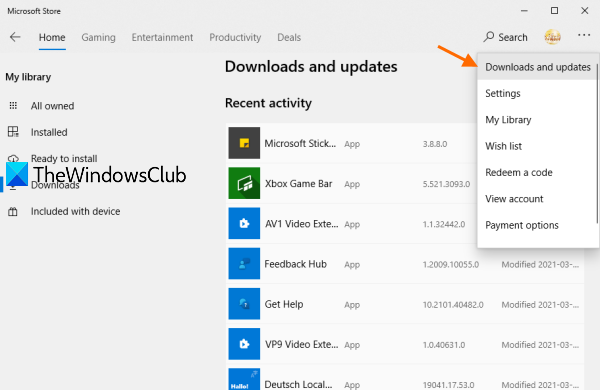Click the Search text button
Screen dimensions: 600x390
pos(513,38)
